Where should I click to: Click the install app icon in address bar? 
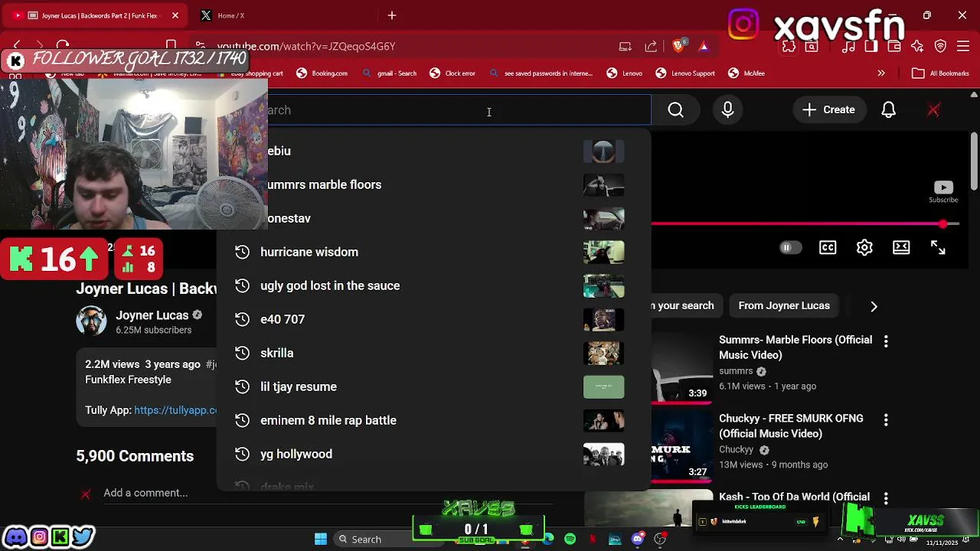pyautogui.click(x=626, y=46)
